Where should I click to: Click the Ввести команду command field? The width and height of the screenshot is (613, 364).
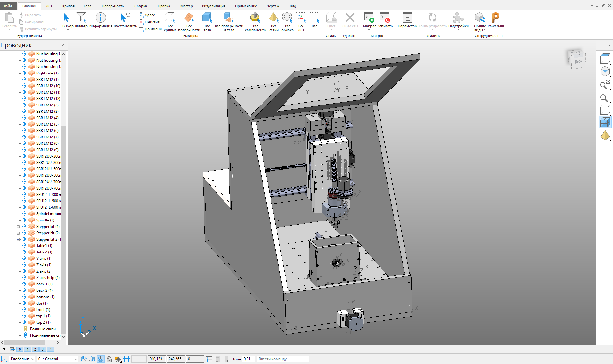click(x=283, y=359)
